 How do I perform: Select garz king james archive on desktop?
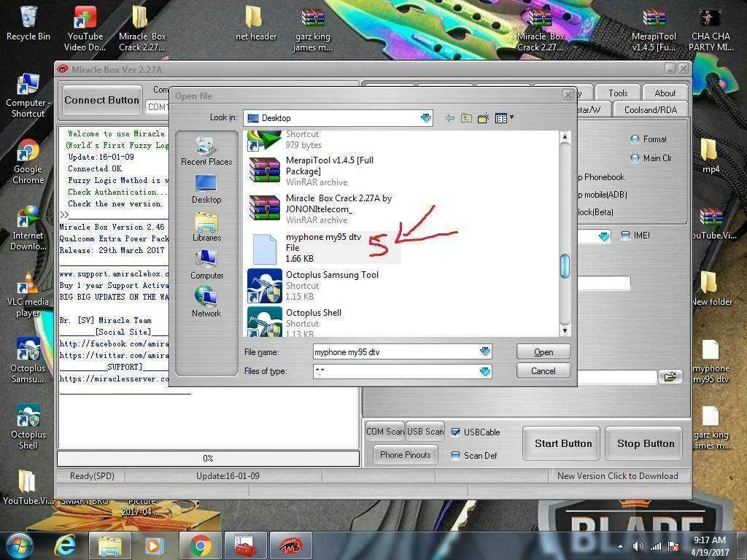(312, 29)
